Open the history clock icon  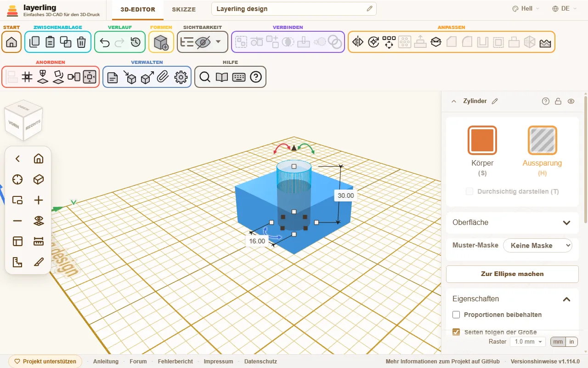[135, 42]
